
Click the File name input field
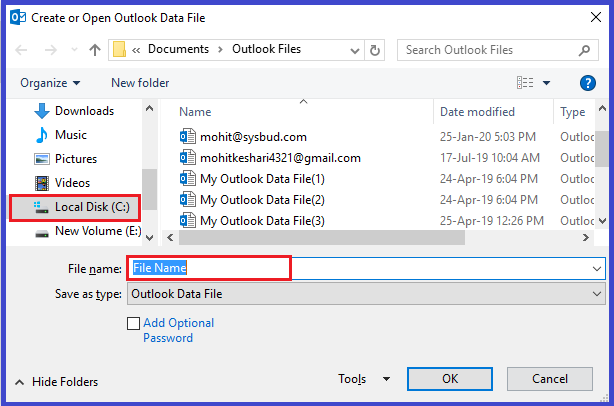click(x=366, y=269)
